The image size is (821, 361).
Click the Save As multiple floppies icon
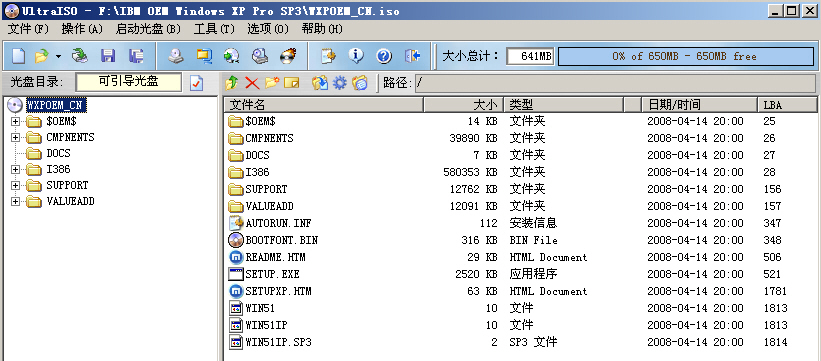click(136, 56)
